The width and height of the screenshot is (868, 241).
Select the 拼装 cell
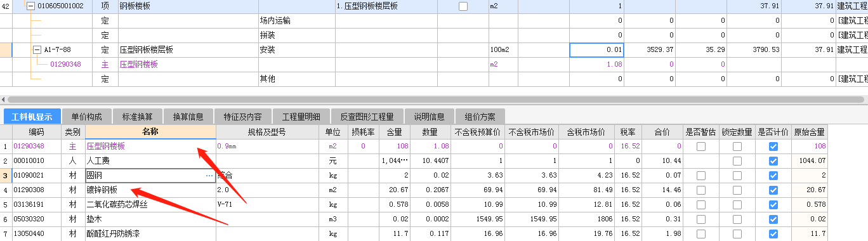tap(296, 35)
